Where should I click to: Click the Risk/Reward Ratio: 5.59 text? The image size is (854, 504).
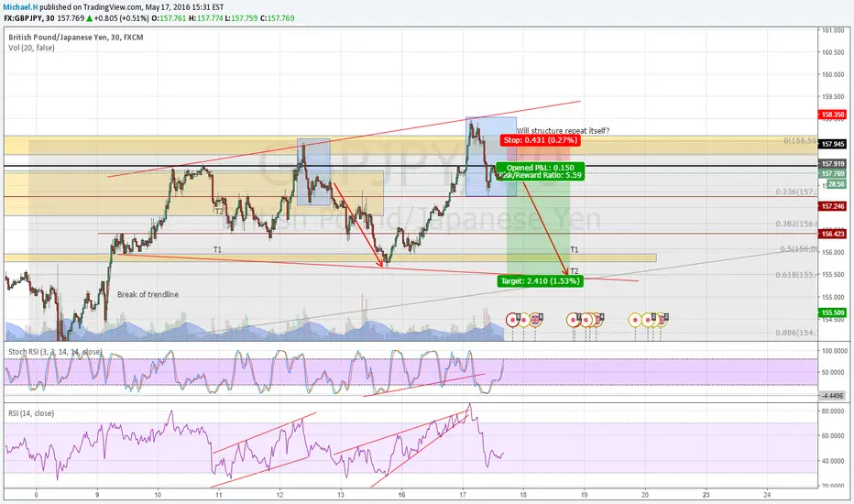click(541, 175)
